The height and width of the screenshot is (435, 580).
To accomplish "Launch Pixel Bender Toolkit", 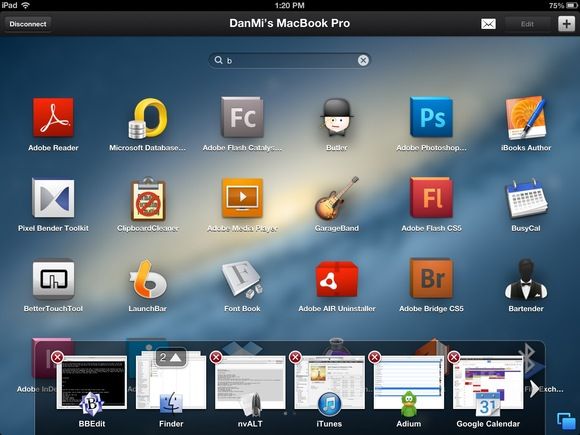I will pyautogui.click(x=53, y=198).
